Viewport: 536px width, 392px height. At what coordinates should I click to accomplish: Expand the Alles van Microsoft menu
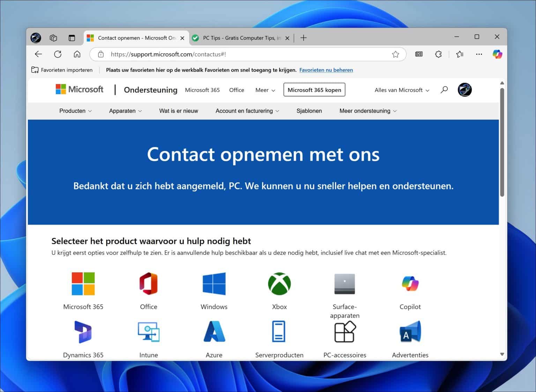click(x=401, y=90)
